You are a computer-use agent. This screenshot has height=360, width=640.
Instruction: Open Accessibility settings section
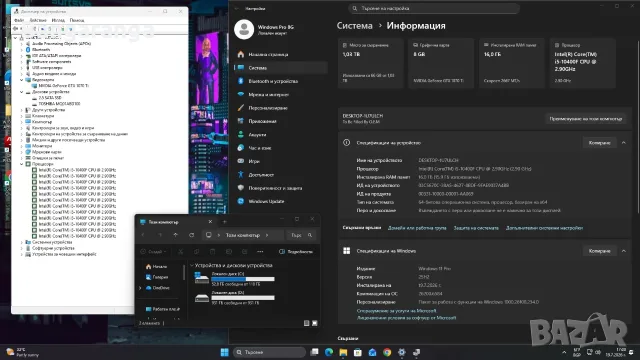(261, 175)
